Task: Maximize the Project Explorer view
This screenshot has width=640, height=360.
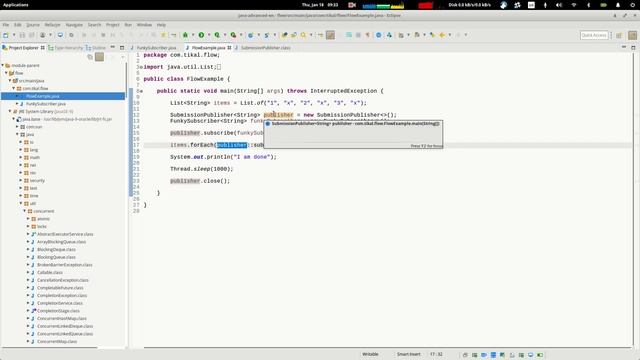Action: tap(122, 47)
